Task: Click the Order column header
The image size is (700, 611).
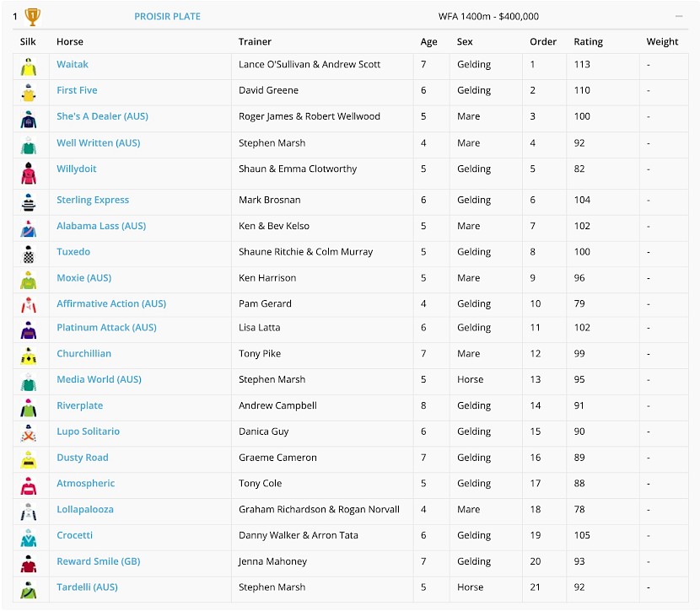Action: tap(543, 42)
